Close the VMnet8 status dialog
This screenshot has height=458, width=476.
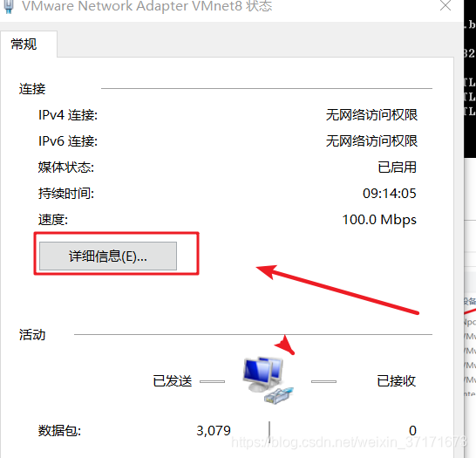[x=445, y=5]
